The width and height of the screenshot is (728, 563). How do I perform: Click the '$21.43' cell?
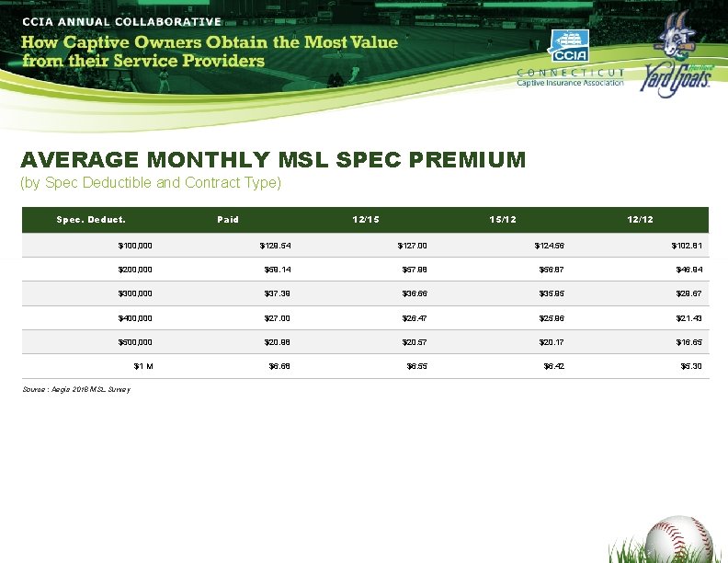689,318
